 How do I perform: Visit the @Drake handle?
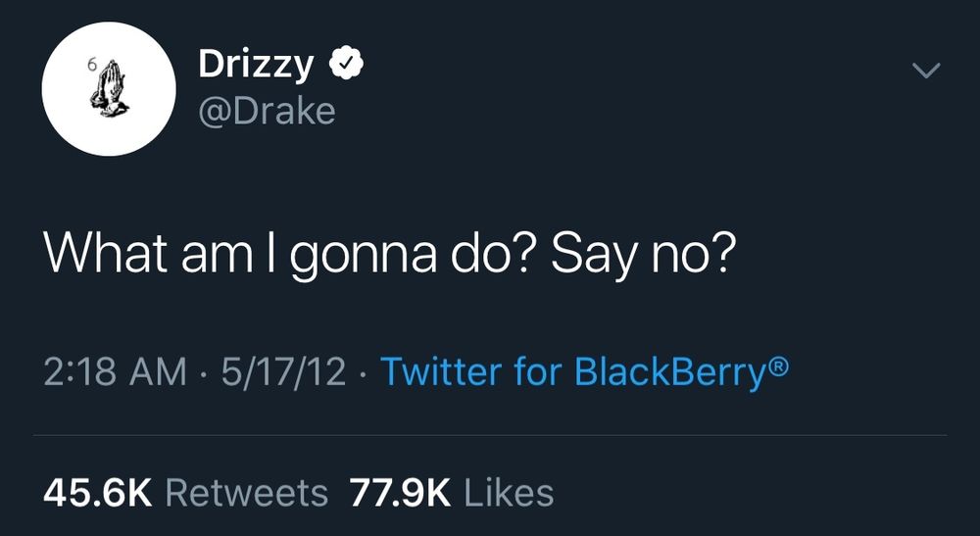[267, 111]
